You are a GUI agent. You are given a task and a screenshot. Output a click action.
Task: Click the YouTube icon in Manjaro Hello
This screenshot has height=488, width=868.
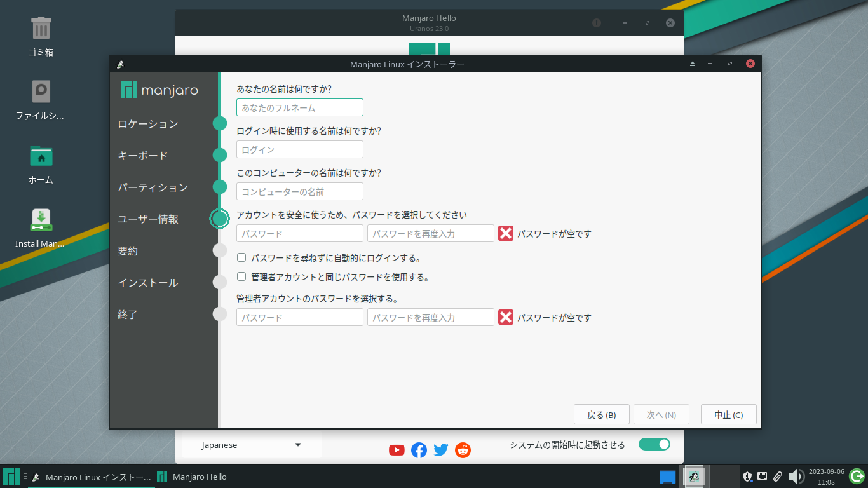click(397, 450)
